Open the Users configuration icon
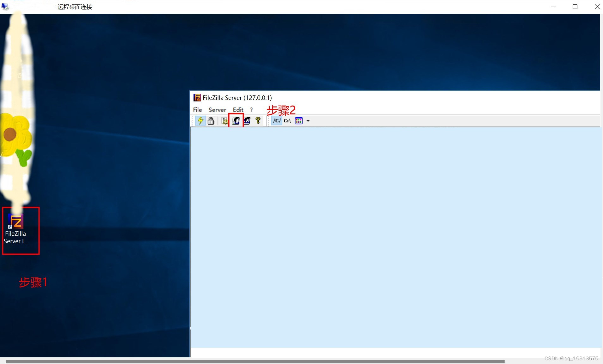Screen dimensions: 603x364 pyautogui.click(x=236, y=121)
